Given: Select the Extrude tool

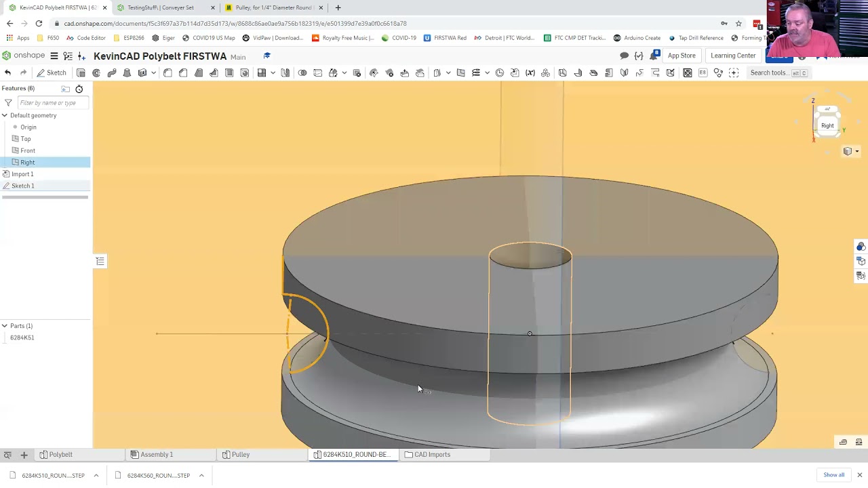Looking at the screenshot, I should (x=81, y=73).
